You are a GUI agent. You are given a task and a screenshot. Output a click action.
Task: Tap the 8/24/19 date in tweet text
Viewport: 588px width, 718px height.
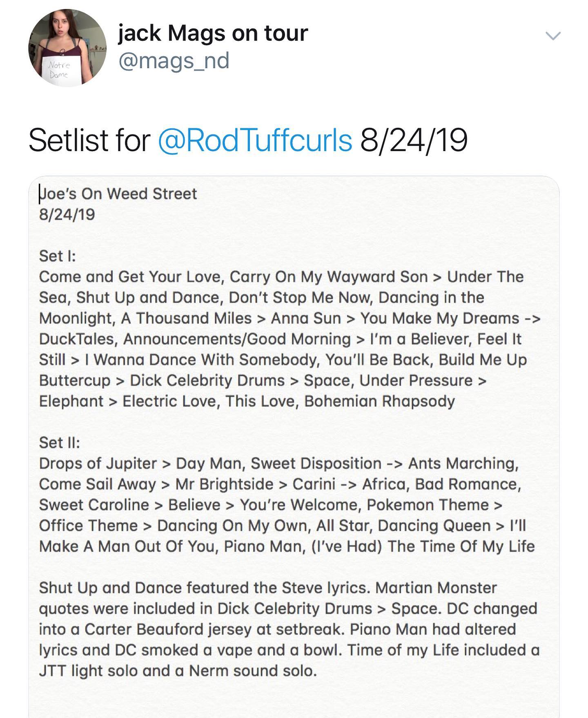coord(414,140)
